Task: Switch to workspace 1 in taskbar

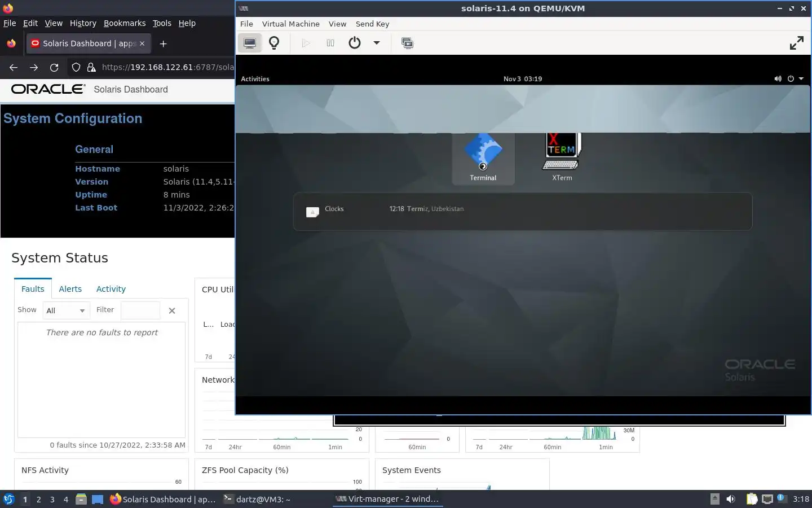Action: [x=25, y=499]
